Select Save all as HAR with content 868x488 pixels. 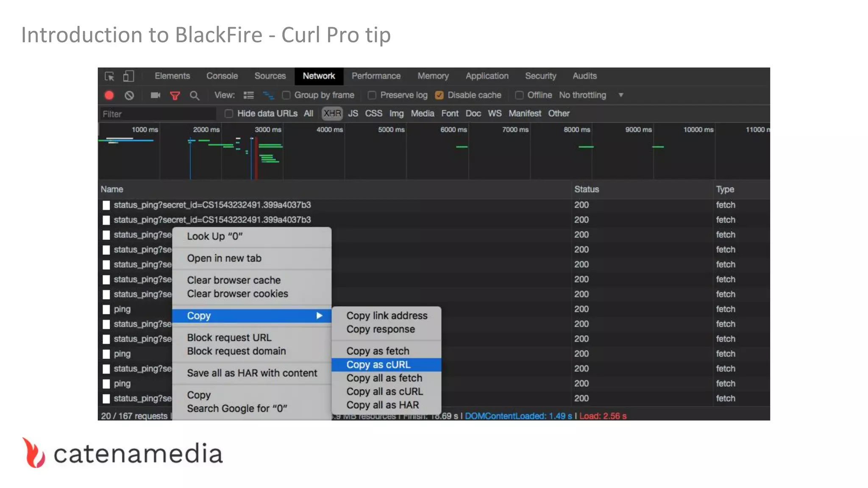[x=252, y=373]
